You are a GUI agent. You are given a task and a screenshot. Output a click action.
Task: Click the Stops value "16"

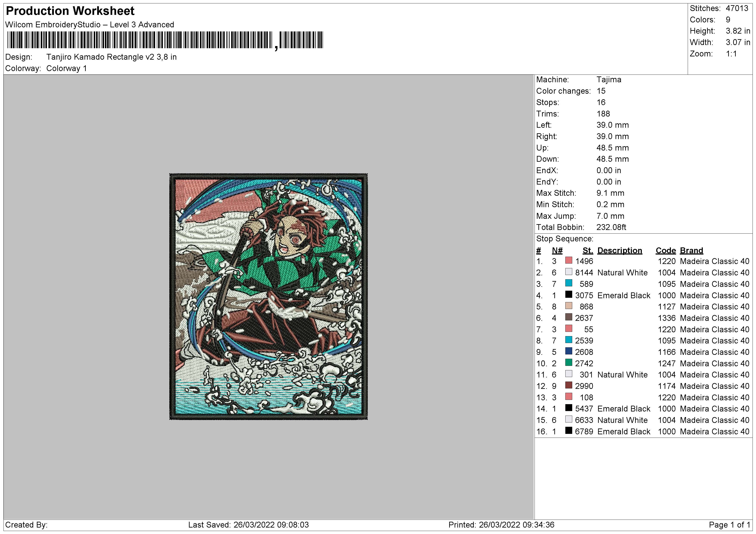[x=601, y=102]
